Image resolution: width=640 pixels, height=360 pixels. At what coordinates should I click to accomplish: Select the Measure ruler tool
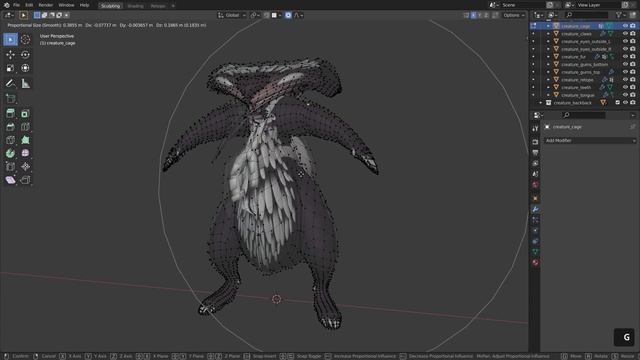25,84
